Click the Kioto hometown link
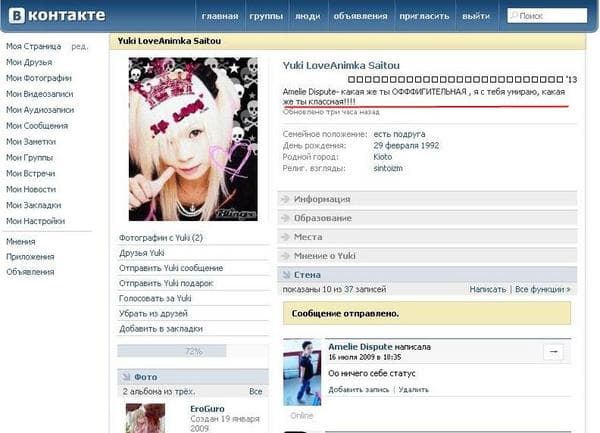 click(x=383, y=157)
